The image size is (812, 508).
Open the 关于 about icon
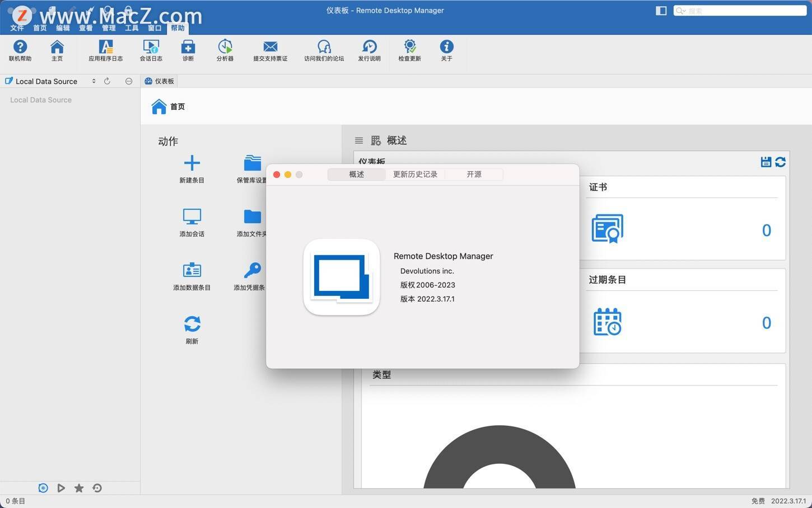tap(446, 47)
